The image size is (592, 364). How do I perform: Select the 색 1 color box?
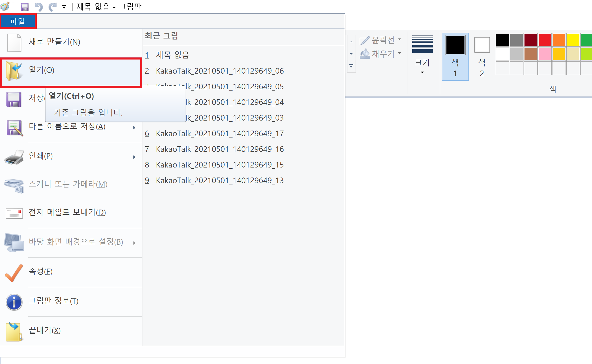click(455, 56)
